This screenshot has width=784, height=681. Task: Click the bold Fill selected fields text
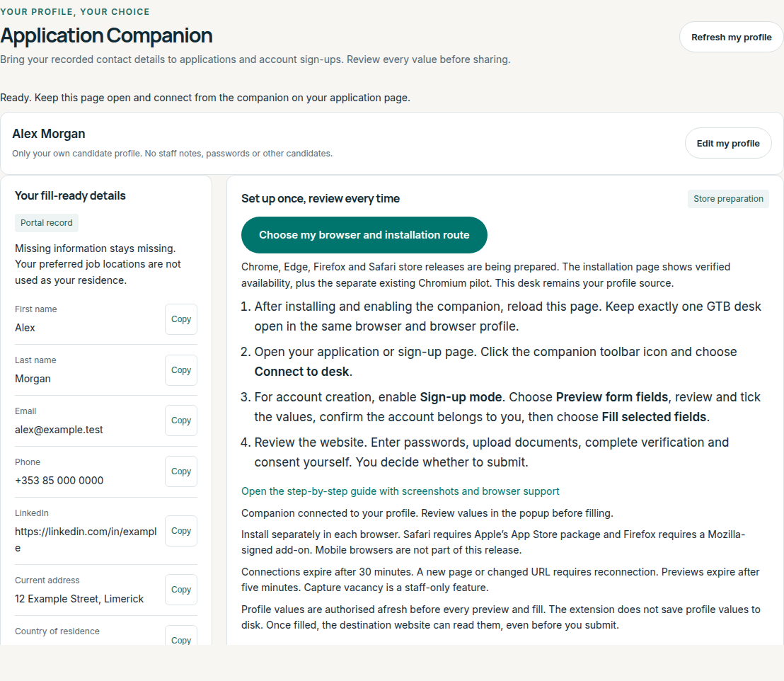click(654, 417)
